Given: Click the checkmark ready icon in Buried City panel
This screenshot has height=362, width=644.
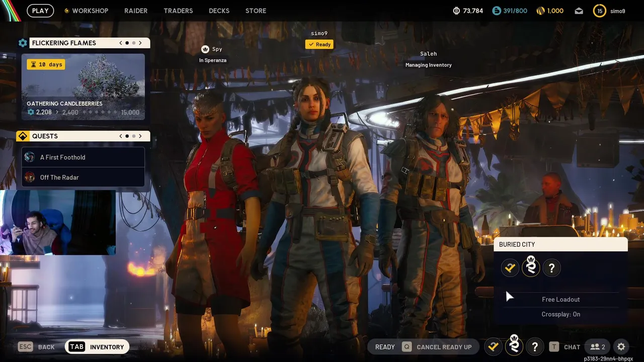Looking at the screenshot, I should [x=510, y=268].
